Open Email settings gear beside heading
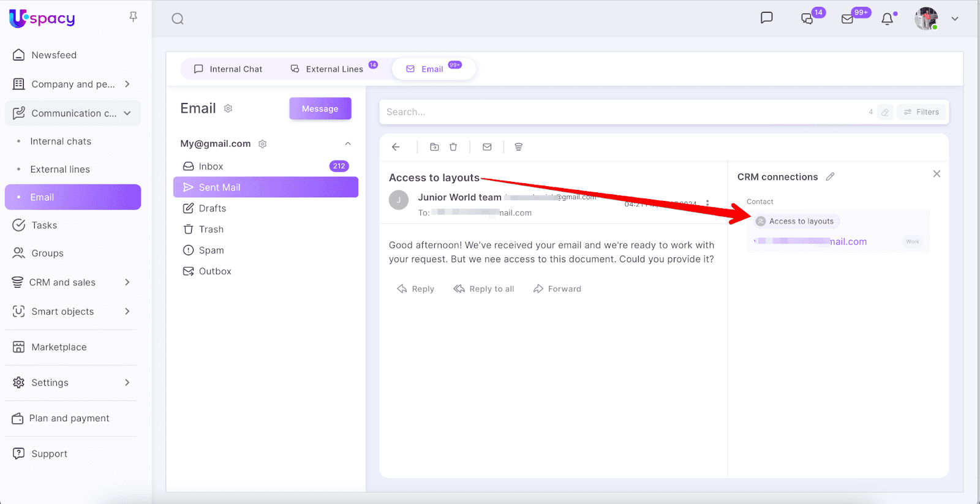 click(x=228, y=108)
